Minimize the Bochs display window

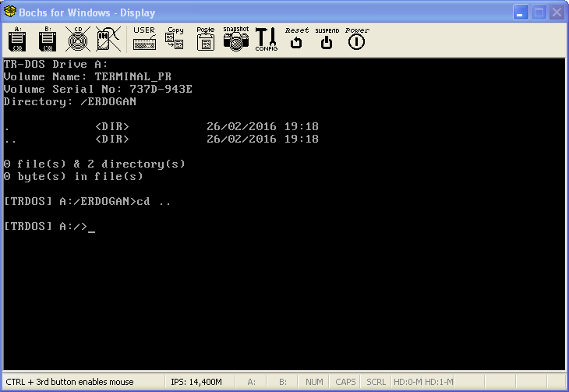[x=521, y=12]
